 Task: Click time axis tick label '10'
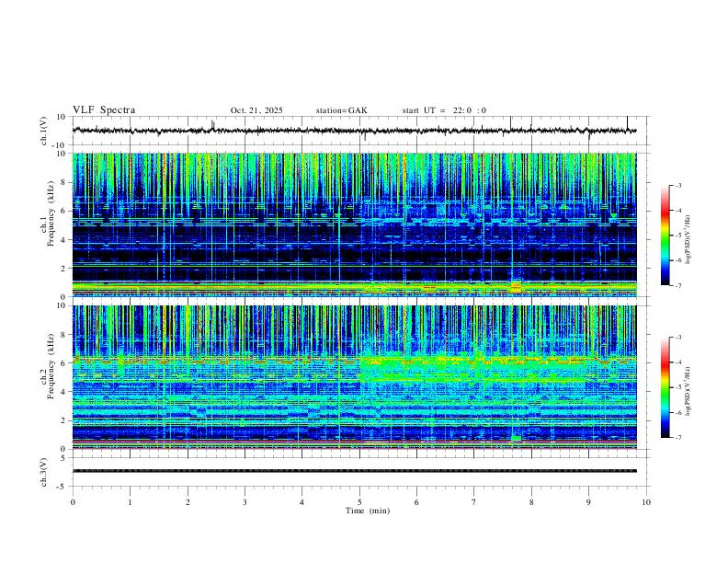coord(646,502)
